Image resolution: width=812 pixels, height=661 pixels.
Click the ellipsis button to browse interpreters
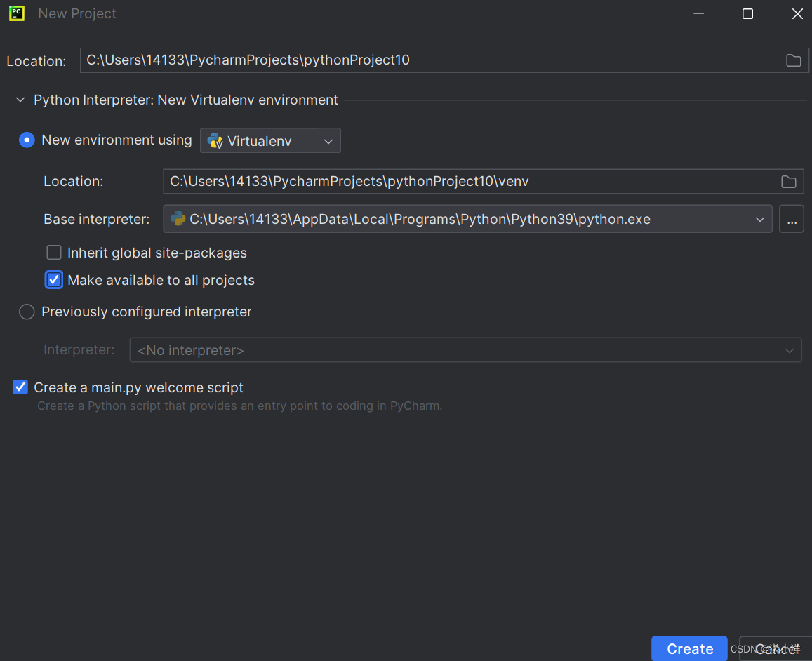click(x=792, y=219)
